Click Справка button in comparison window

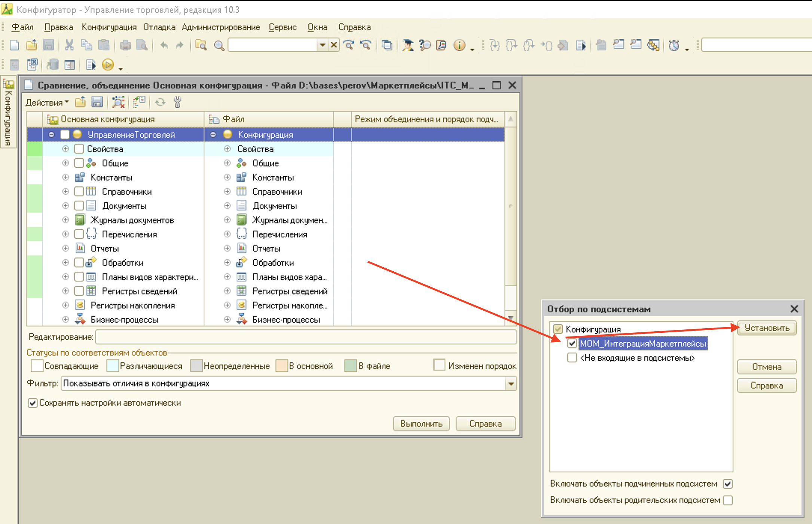point(485,423)
